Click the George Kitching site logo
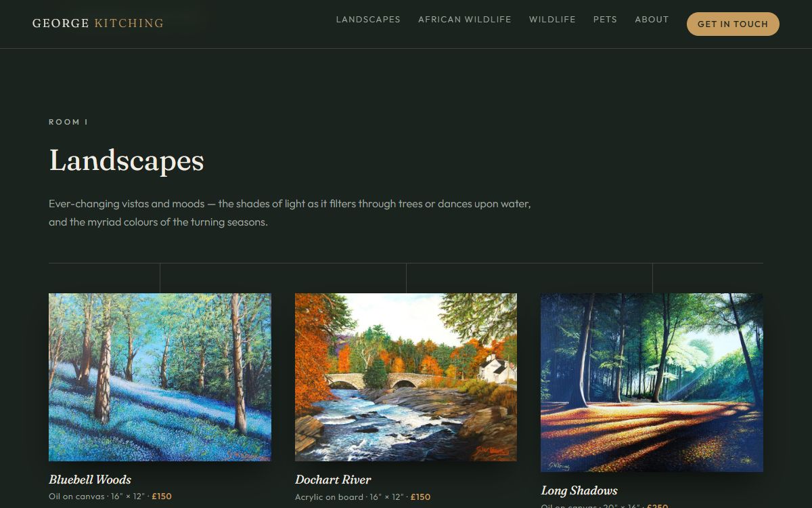Image resolution: width=812 pixels, height=508 pixels. coord(98,24)
